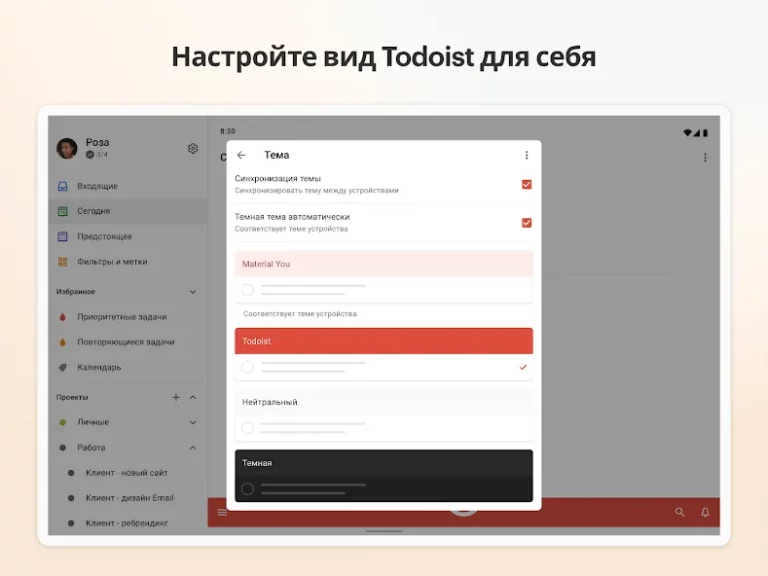
Task: Pick the black Темная color header
Action: [384, 463]
